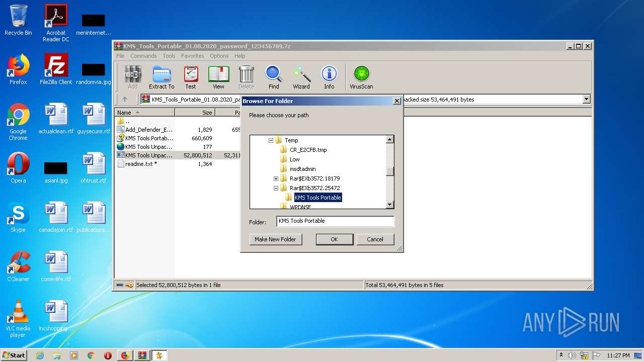Open the Favorites menu
This screenshot has width=644, height=362.
pyautogui.click(x=193, y=56)
